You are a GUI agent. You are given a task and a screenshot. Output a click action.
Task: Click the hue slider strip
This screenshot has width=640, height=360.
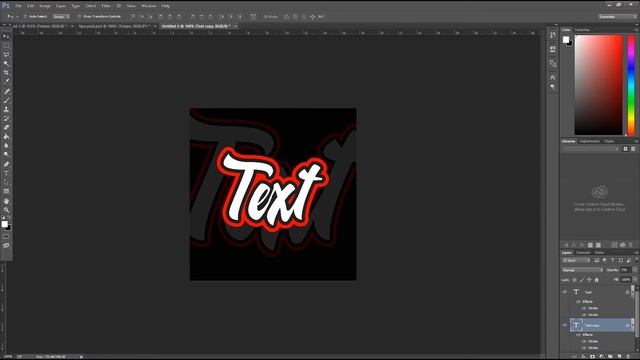631,85
